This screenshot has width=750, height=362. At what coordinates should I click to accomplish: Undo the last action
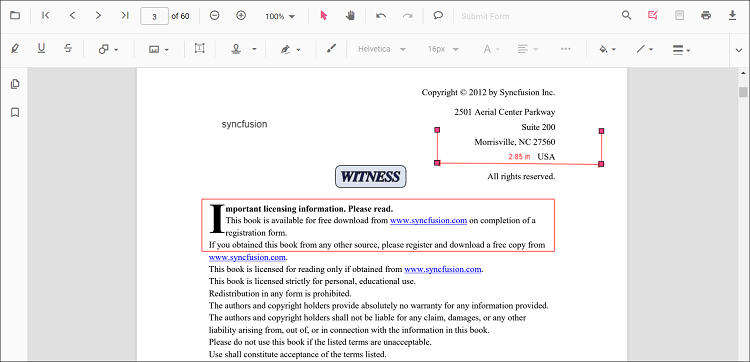pos(381,16)
